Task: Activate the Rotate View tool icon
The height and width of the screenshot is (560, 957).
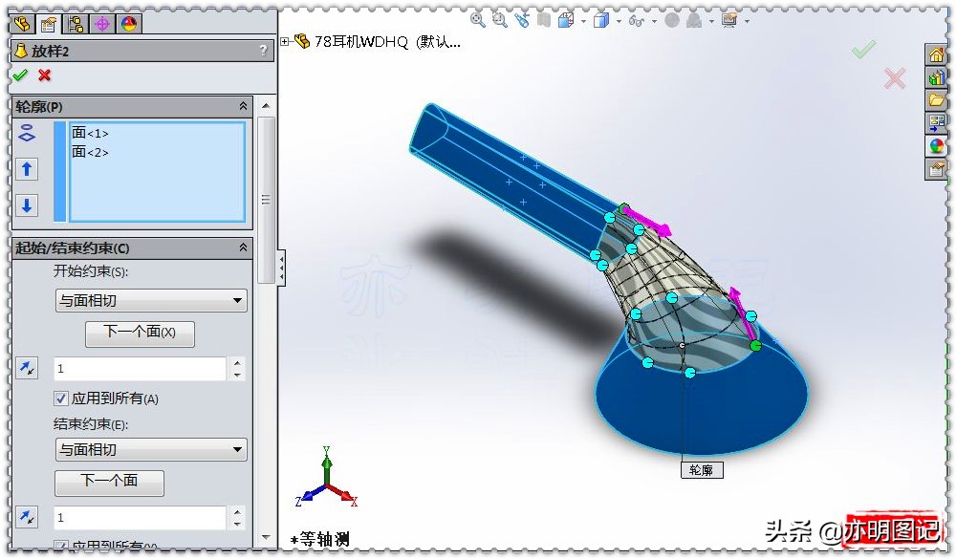Action: click(x=522, y=19)
